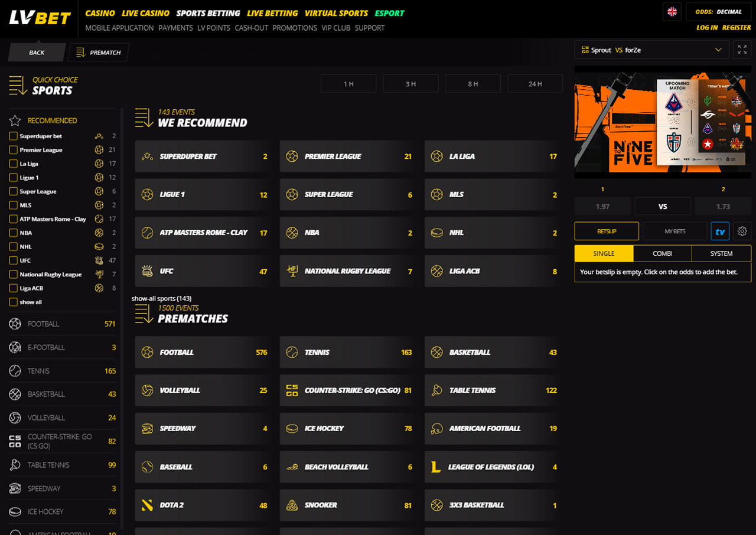Viewport: 756px width, 535px height.
Task: Select odds 1.97 for Sprout
Action: point(602,207)
